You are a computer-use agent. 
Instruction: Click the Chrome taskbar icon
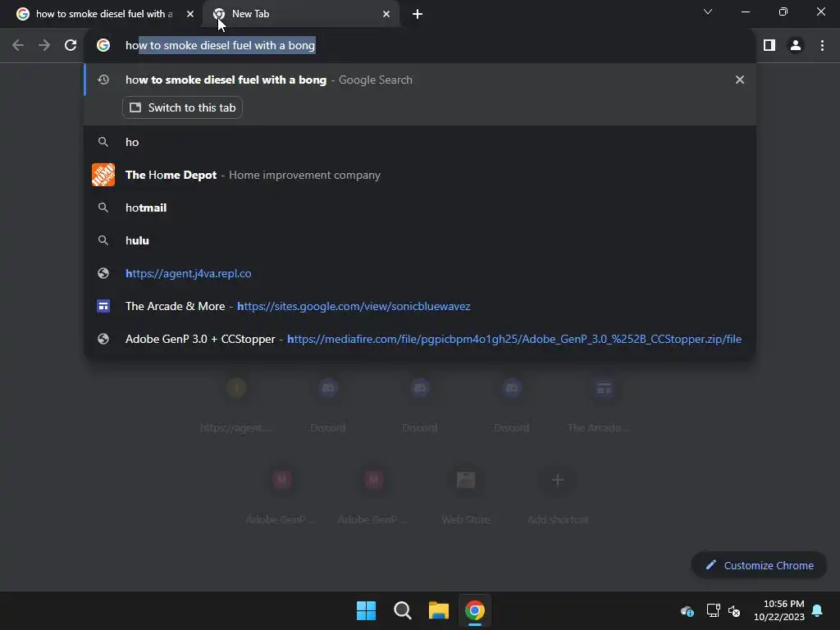tap(475, 610)
